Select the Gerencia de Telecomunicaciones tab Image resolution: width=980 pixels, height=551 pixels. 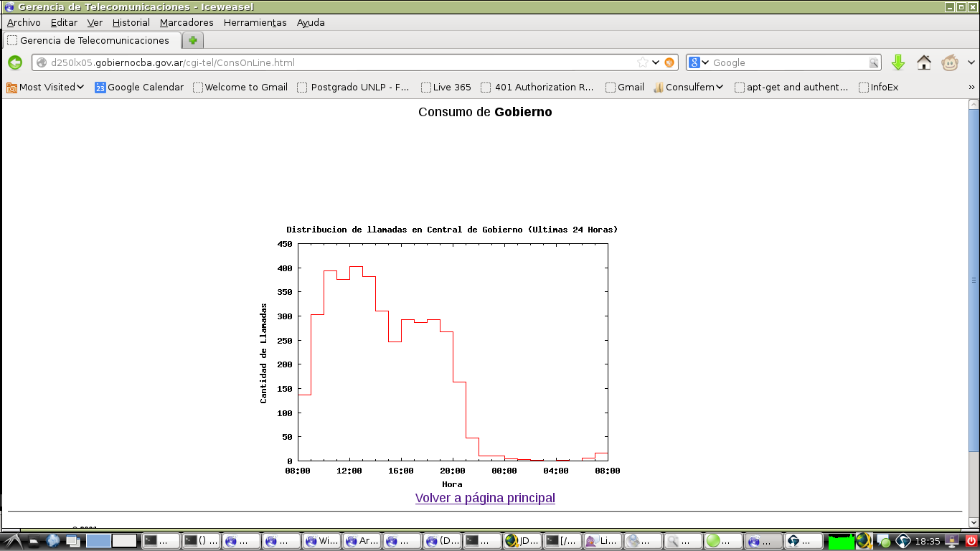[92, 40]
